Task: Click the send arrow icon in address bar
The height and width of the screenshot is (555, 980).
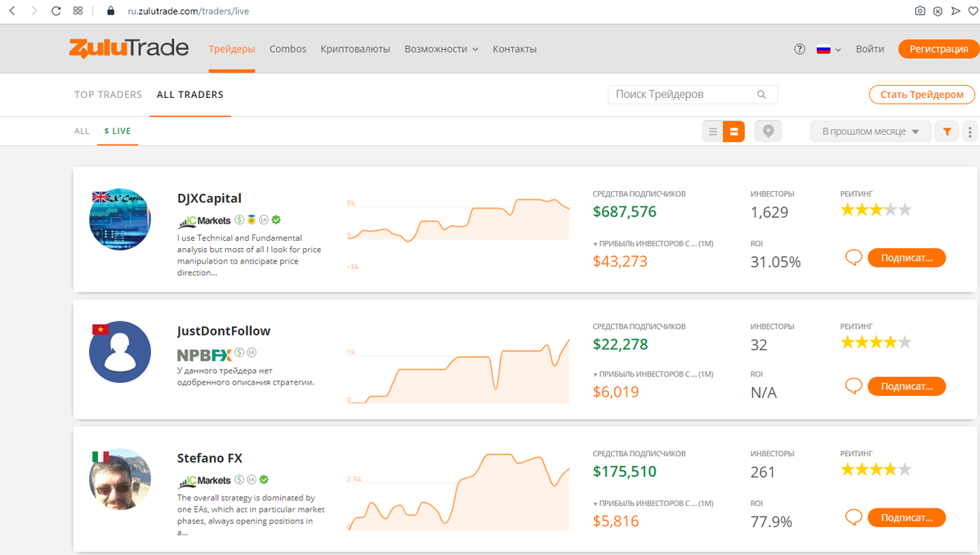Action: tap(955, 11)
